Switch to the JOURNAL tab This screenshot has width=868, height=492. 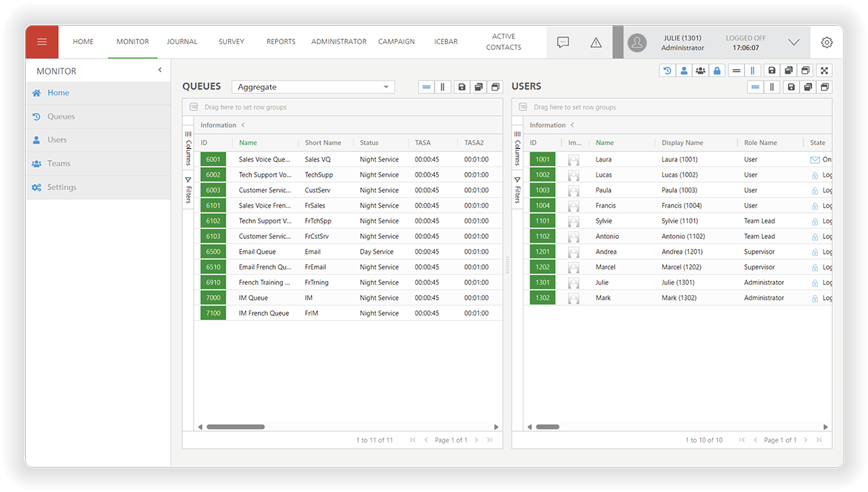(181, 41)
